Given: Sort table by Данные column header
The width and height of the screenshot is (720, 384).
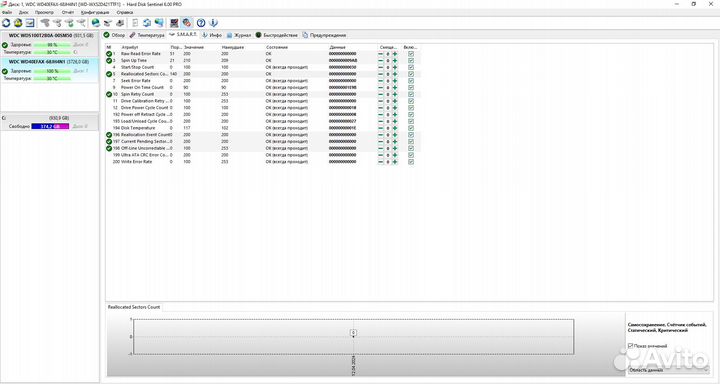Looking at the screenshot, I should pos(337,47).
